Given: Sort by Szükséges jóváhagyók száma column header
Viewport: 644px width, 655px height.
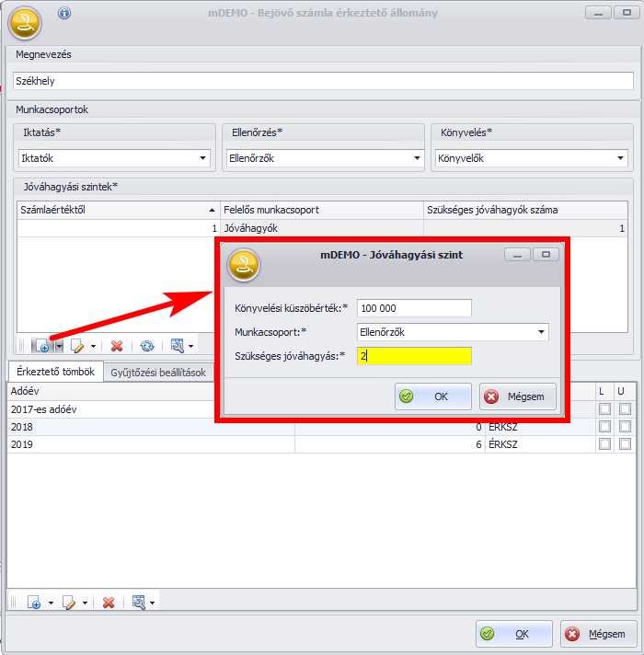Looking at the screenshot, I should 525,210.
